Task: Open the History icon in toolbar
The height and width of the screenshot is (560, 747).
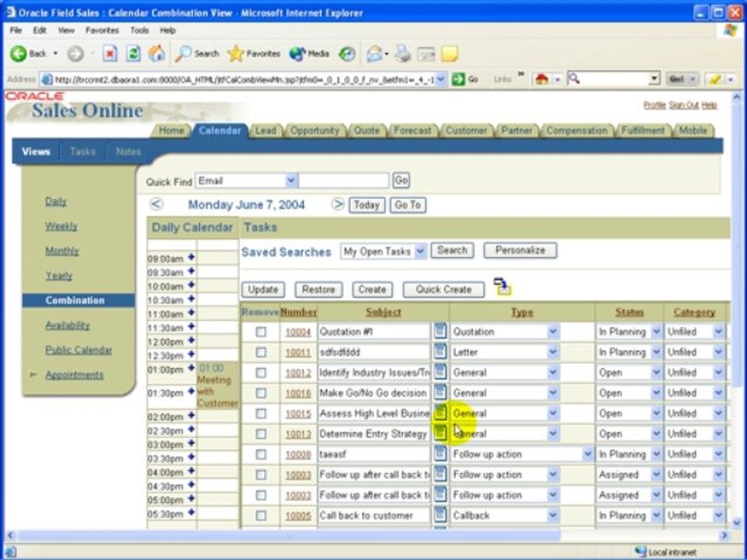Action: point(347,54)
